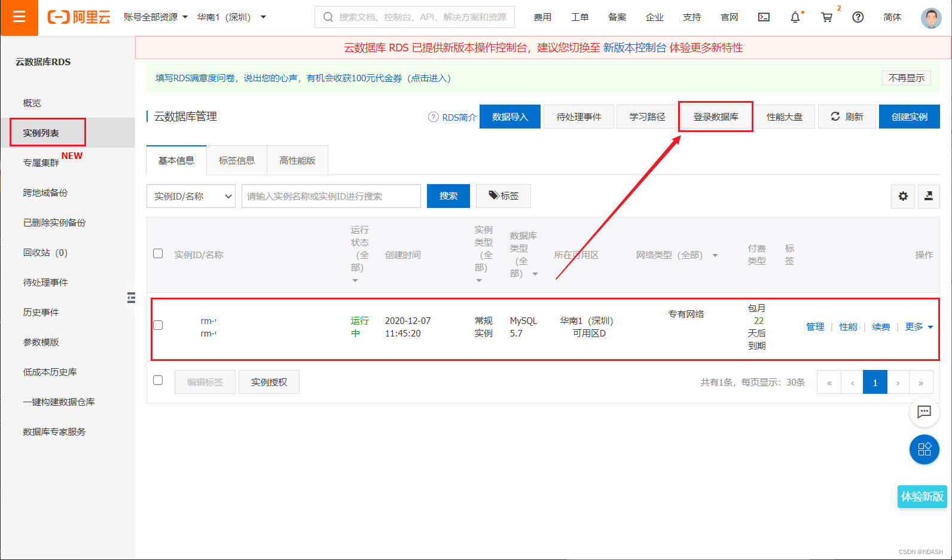952x560 pixels.
Task: Click the 体验新版 button
Action: click(922, 497)
